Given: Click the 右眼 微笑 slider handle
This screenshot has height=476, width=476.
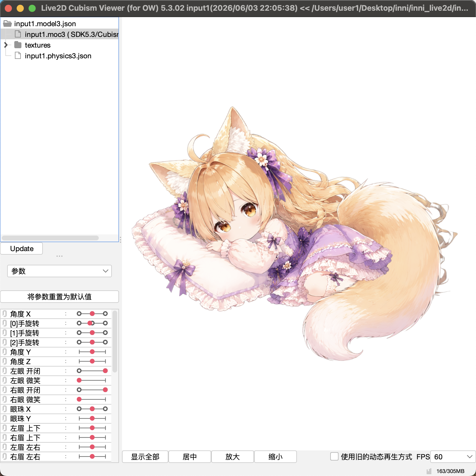Looking at the screenshot, I should pyautogui.click(x=79, y=399).
